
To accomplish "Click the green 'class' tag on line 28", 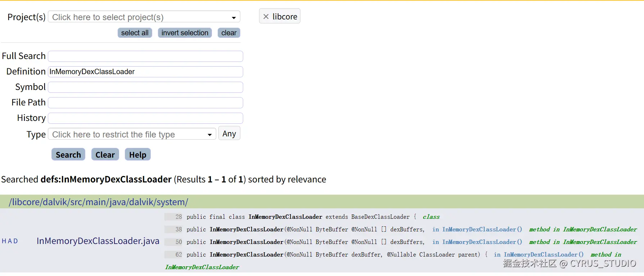I will coord(431,217).
